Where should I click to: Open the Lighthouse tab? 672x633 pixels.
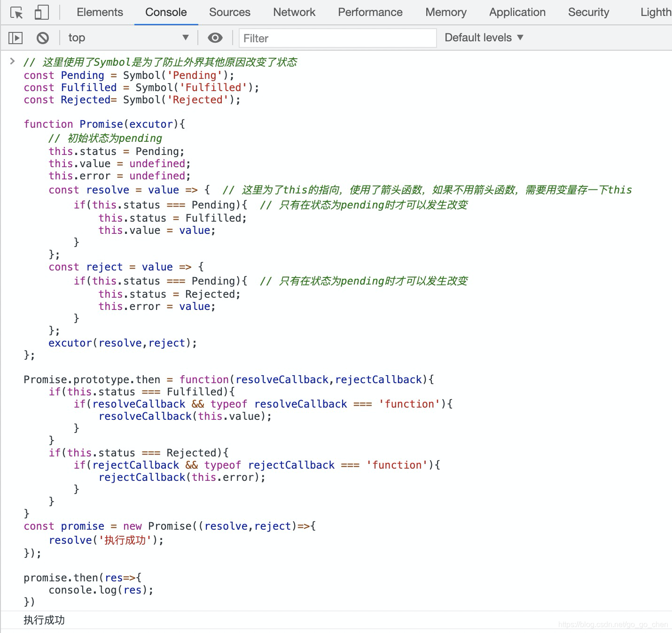point(656,12)
